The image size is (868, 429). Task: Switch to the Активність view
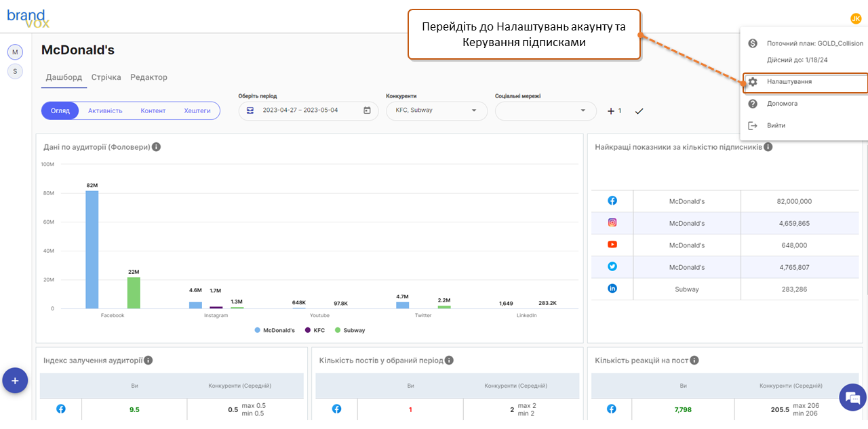click(x=105, y=110)
